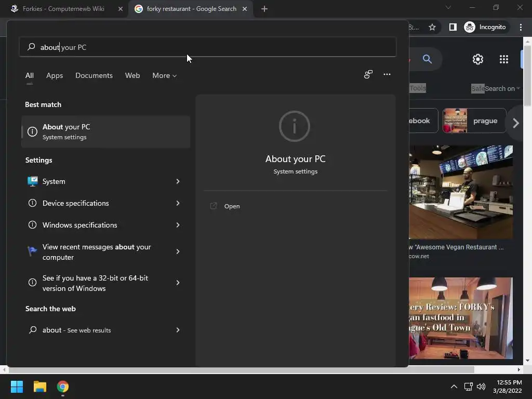
Task: Open File Explorer from taskbar
Action: pos(39,387)
